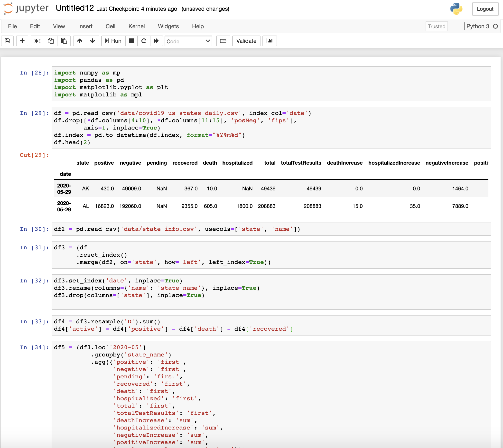Click the move cell down arrow icon
Viewport: 503px width, 448px height.
[x=92, y=41]
